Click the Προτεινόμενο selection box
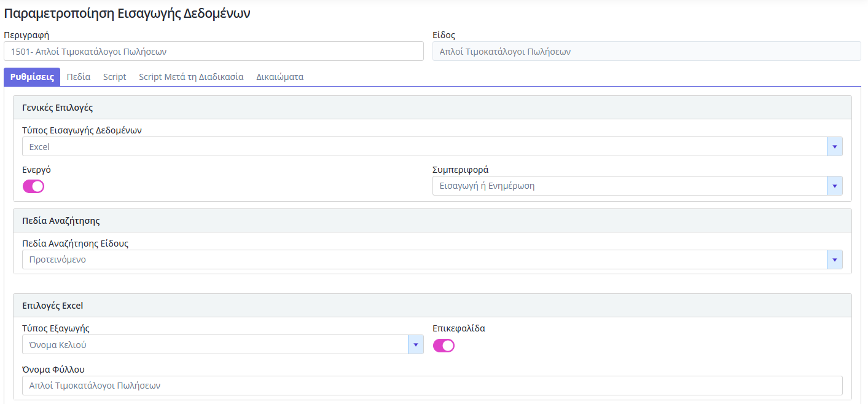Viewport: 868px width, 404px height. coord(424,259)
